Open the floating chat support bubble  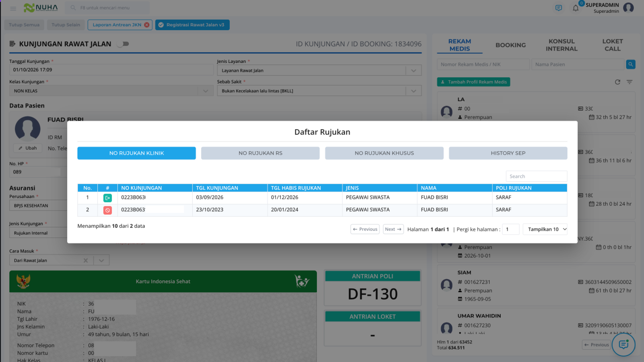point(623,344)
